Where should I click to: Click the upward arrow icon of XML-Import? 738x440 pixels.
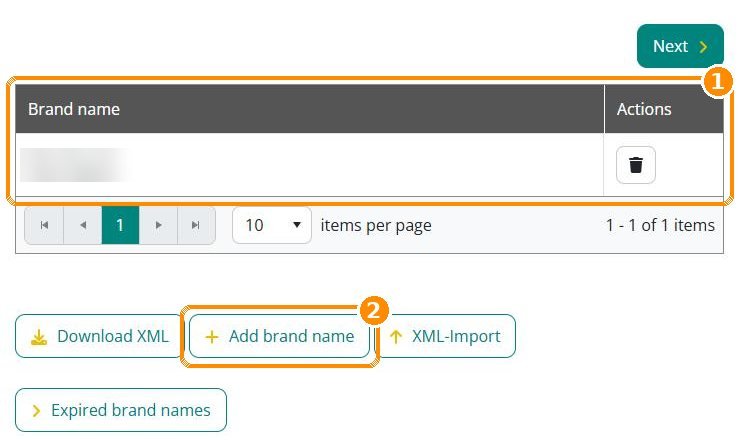(x=396, y=336)
